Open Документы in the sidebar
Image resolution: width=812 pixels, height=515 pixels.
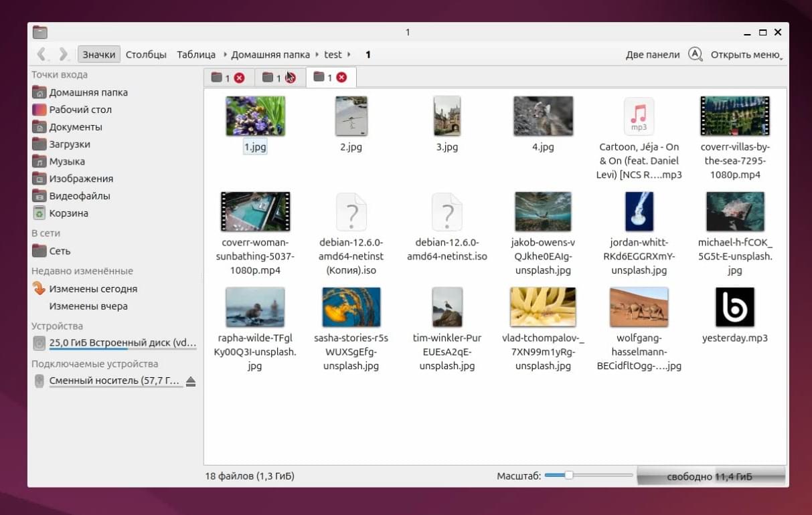click(76, 127)
